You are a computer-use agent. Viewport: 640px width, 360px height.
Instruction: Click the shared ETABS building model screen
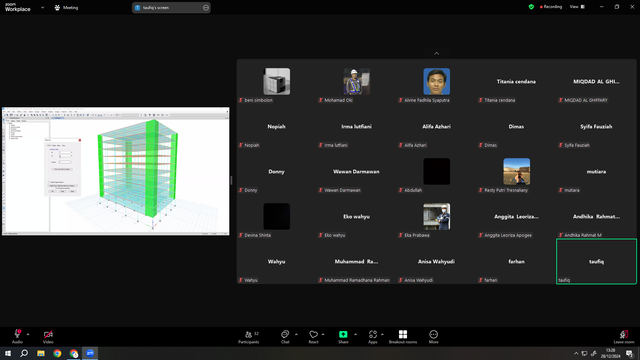(x=116, y=171)
